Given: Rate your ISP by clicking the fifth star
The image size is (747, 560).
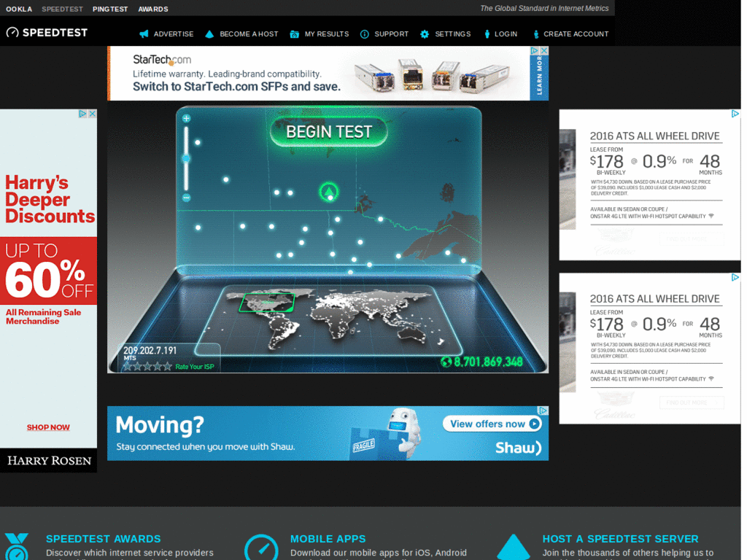Looking at the screenshot, I should tap(167, 365).
